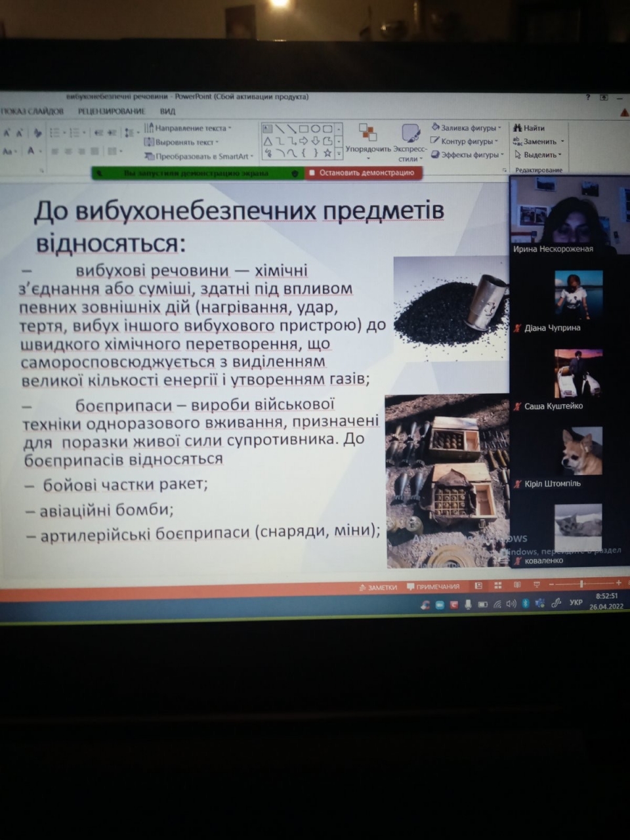630x840 pixels.
Task: Decrease font size with the smaller A icon
Action: pos(19,133)
